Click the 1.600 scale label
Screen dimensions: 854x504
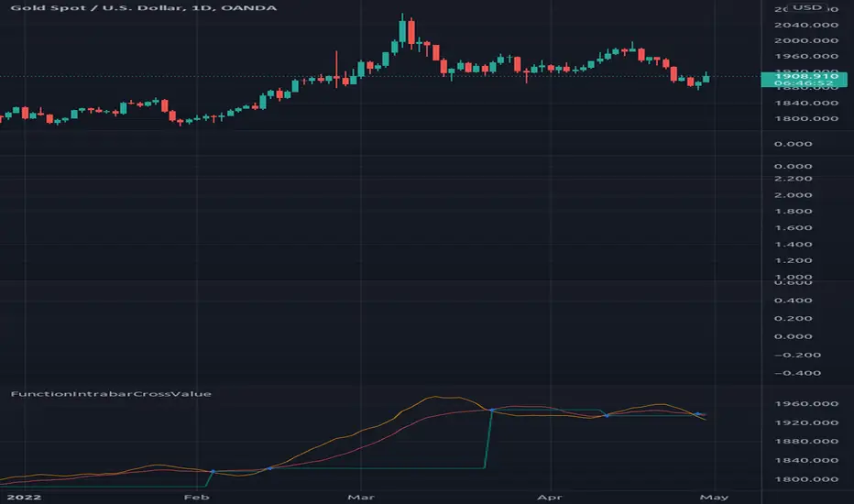click(x=793, y=228)
